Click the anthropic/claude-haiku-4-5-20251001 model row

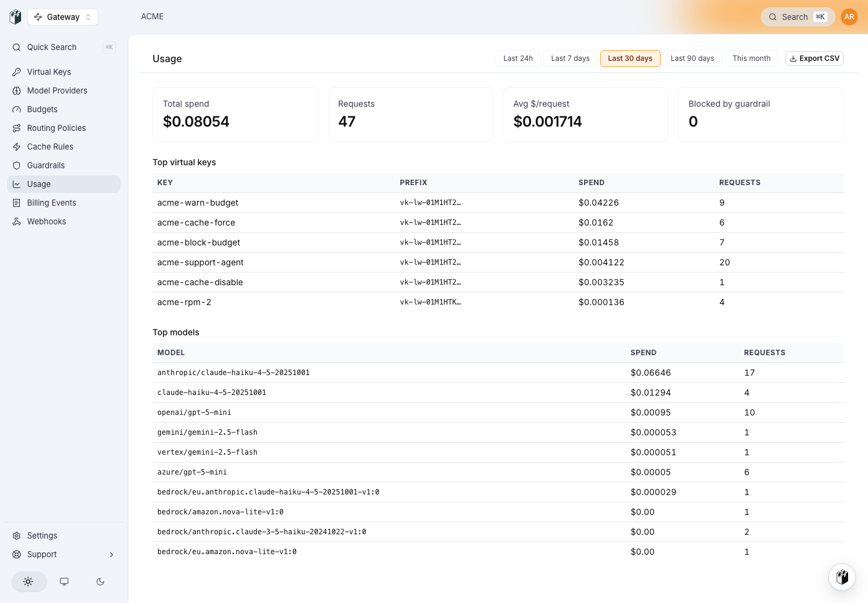click(x=498, y=373)
